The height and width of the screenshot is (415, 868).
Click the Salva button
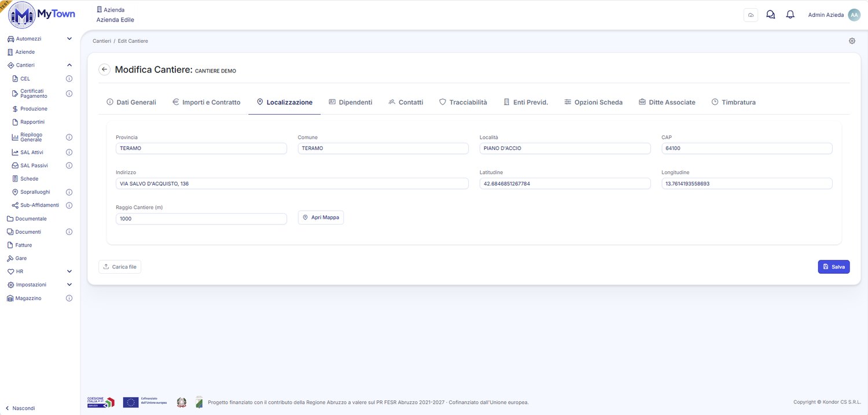(x=833, y=267)
